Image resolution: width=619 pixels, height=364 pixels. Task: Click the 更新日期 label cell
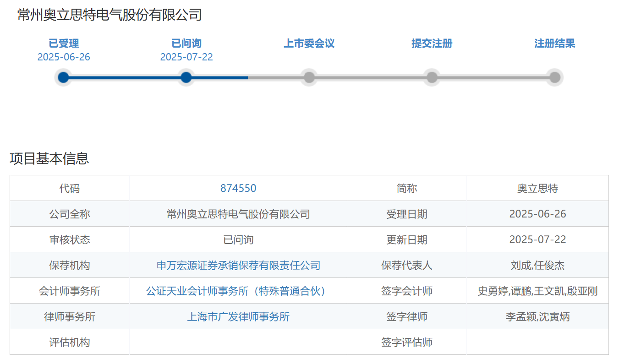pos(407,239)
